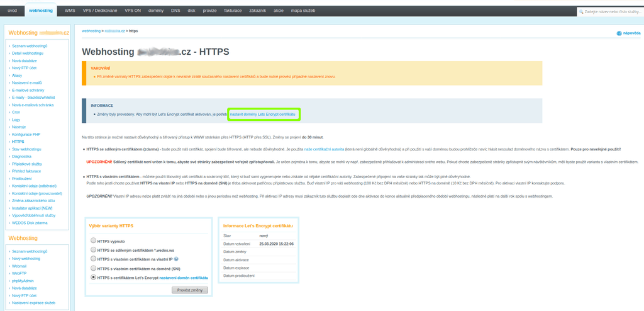Select HTTPS s vlastním certifikátem na vlastní IP
Screen dimensions: 644x311
pyautogui.click(x=94, y=259)
